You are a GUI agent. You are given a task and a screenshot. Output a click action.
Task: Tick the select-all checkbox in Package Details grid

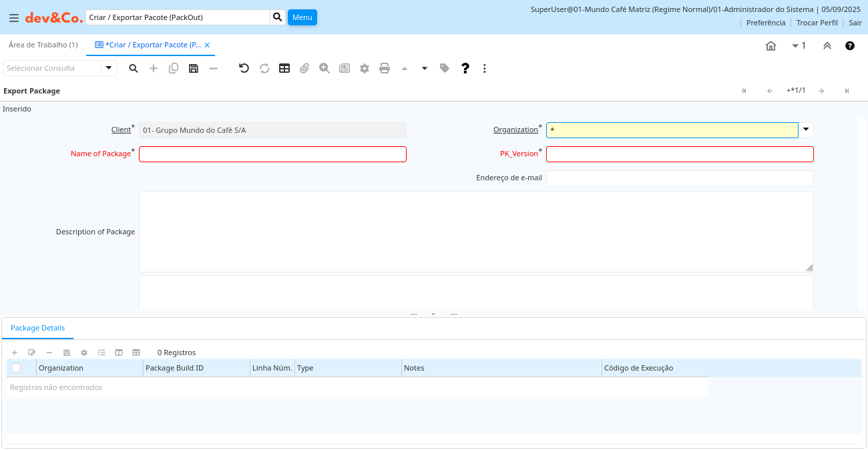coord(16,368)
